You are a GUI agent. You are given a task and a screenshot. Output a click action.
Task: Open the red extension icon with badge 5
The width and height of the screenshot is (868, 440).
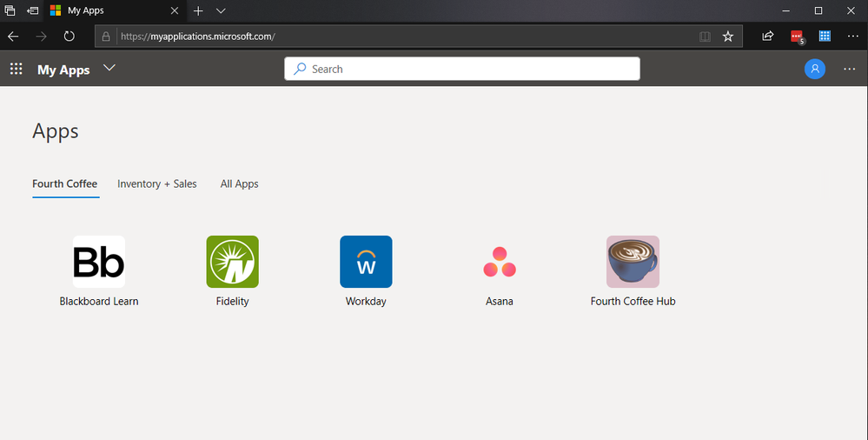[797, 37]
